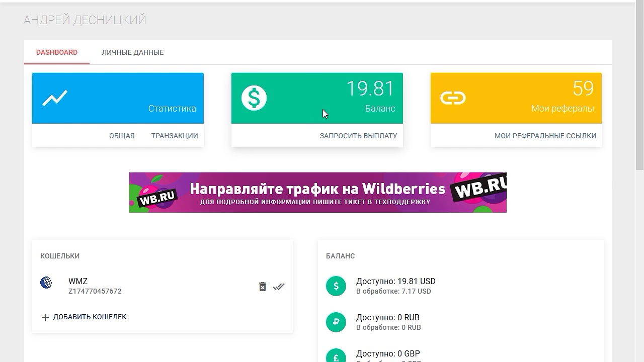Open Мои реферальные ссылки

(545, 136)
